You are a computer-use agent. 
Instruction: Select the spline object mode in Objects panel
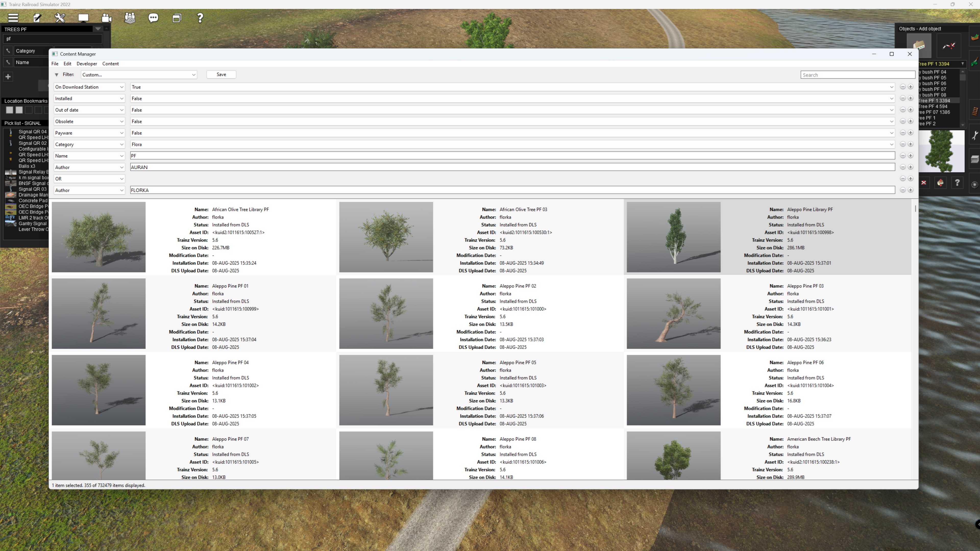coord(948,46)
